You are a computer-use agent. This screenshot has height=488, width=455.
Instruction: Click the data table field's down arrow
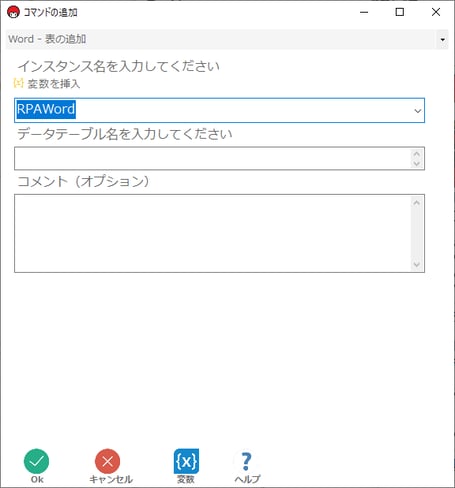tap(417, 163)
